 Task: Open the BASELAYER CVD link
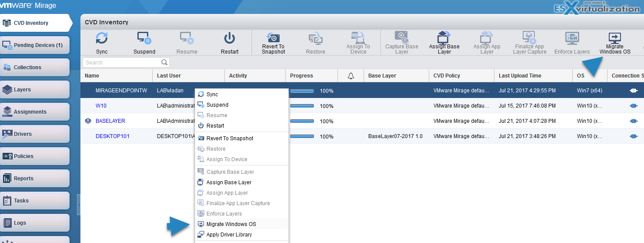tap(110, 121)
